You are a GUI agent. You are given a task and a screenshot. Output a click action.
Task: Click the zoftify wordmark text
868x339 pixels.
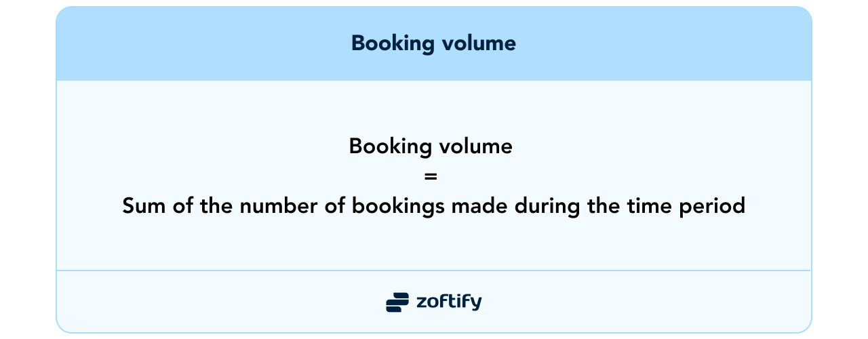coord(449,302)
